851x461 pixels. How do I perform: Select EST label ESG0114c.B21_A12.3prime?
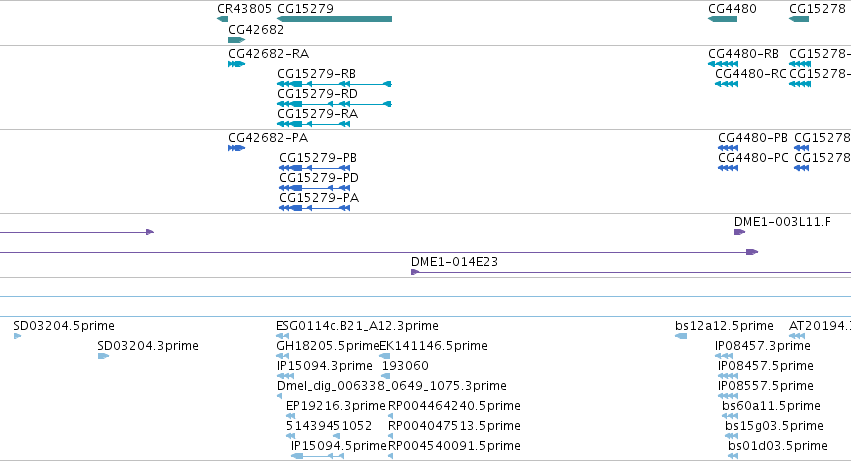pyautogui.click(x=358, y=326)
